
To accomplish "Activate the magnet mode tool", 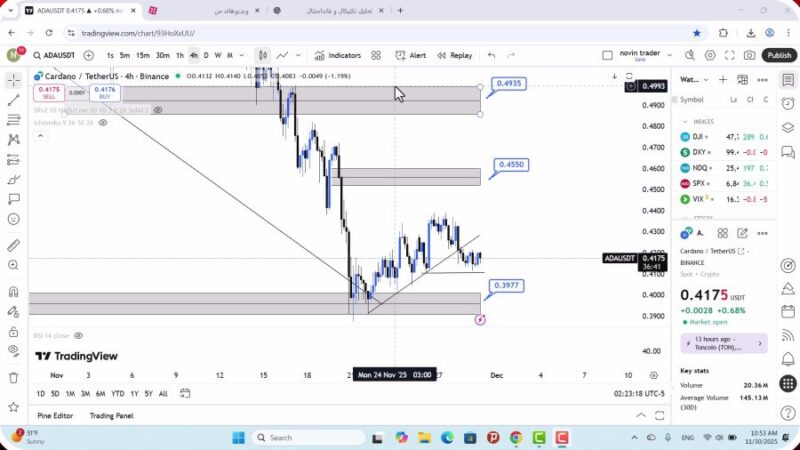I will (x=14, y=292).
